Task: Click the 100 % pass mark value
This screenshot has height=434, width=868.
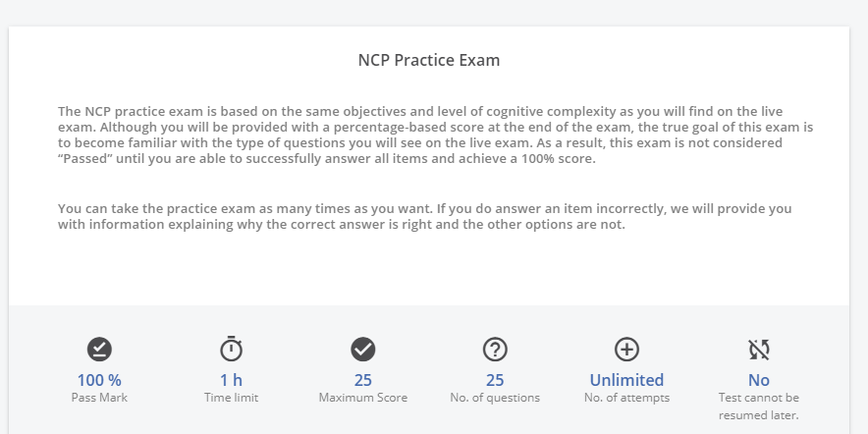Action: point(99,380)
